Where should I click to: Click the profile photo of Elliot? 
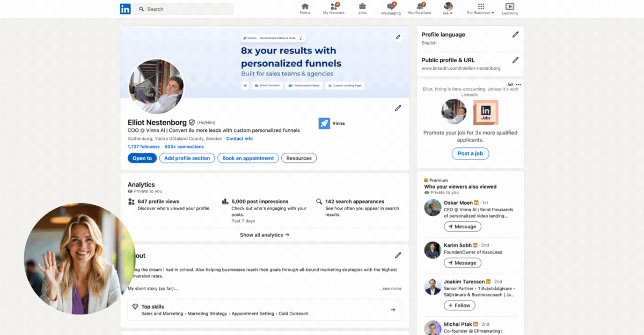[x=156, y=86]
